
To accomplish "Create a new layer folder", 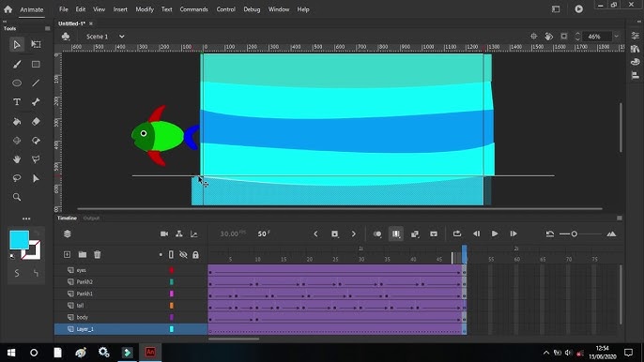I will [83, 254].
